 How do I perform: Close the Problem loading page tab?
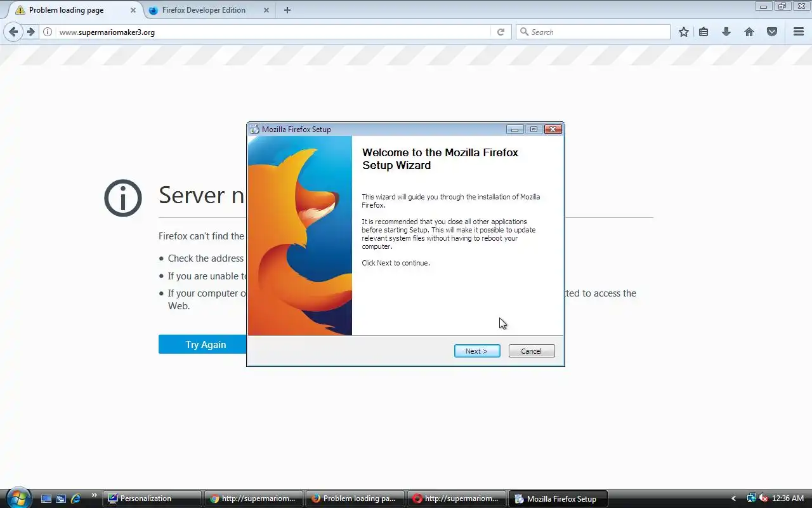[x=133, y=10]
